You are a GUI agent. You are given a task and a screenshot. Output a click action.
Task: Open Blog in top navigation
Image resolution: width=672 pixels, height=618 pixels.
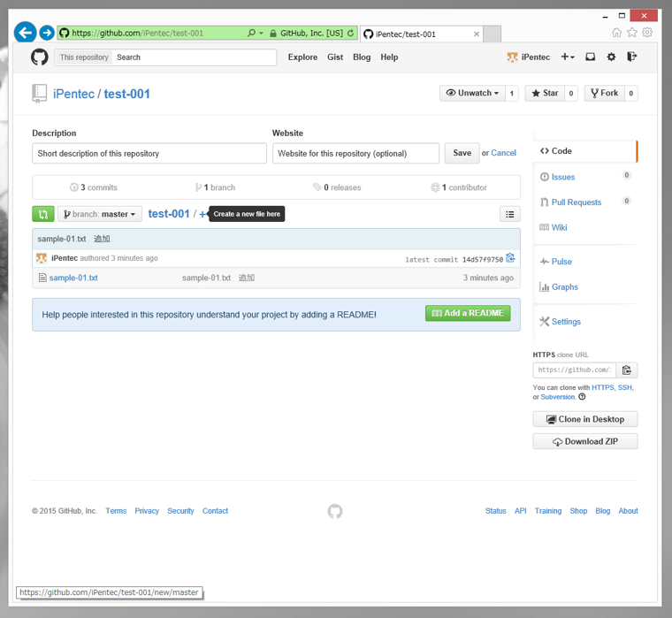click(362, 57)
